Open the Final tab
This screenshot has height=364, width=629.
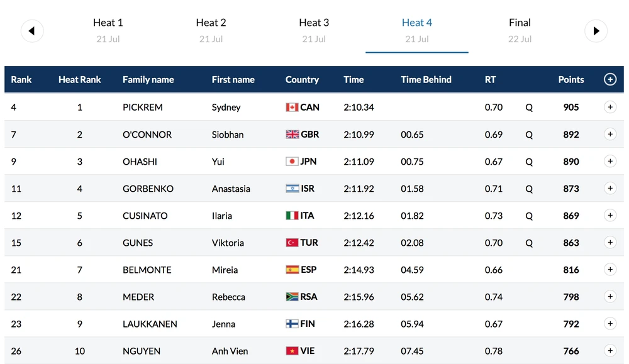(x=520, y=30)
